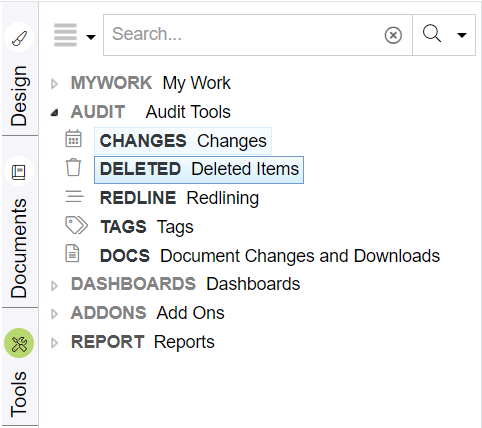This screenshot has height=428, width=482.
Task: Click the magnifying glass search icon
Action: click(432, 34)
